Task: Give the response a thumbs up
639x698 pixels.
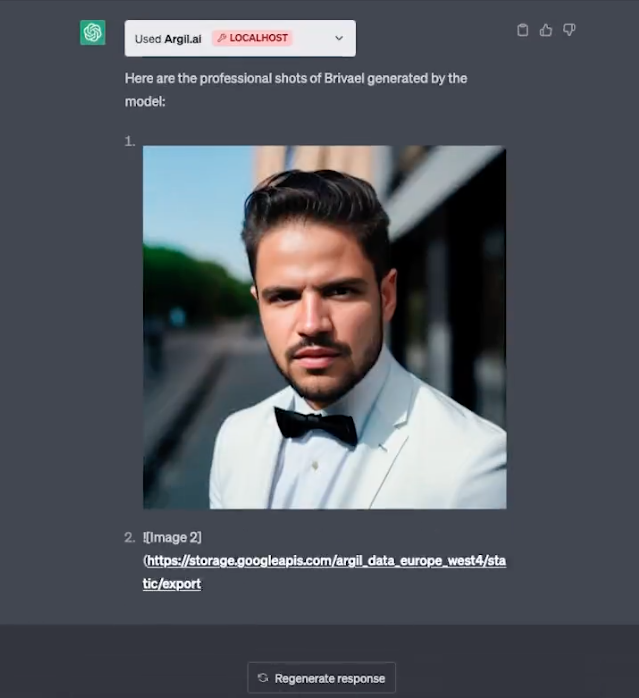Action: pos(545,30)
